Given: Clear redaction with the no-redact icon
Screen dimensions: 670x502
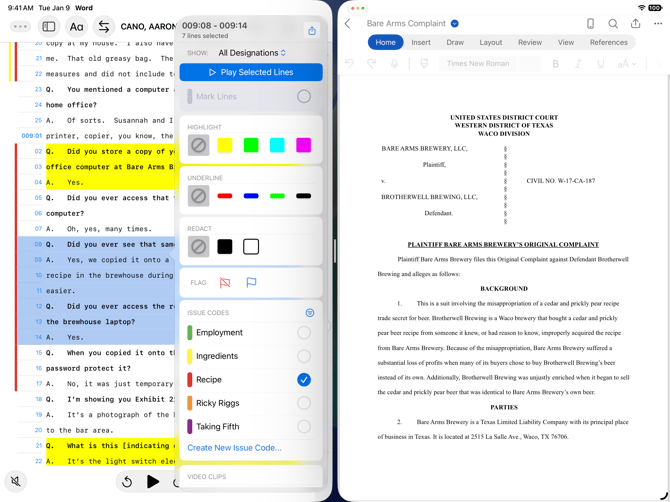Looking at the screenshot, I should click(198, 247).
